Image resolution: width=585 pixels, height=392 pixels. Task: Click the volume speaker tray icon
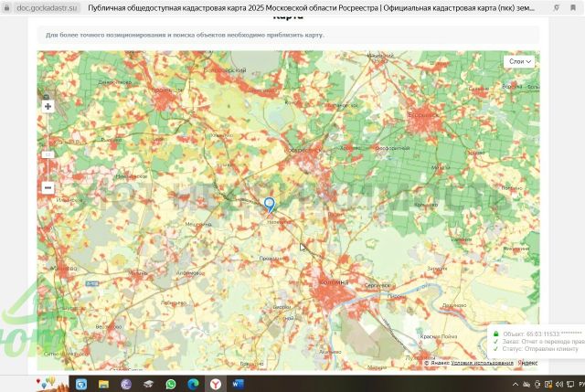click(x=559, y=384)
